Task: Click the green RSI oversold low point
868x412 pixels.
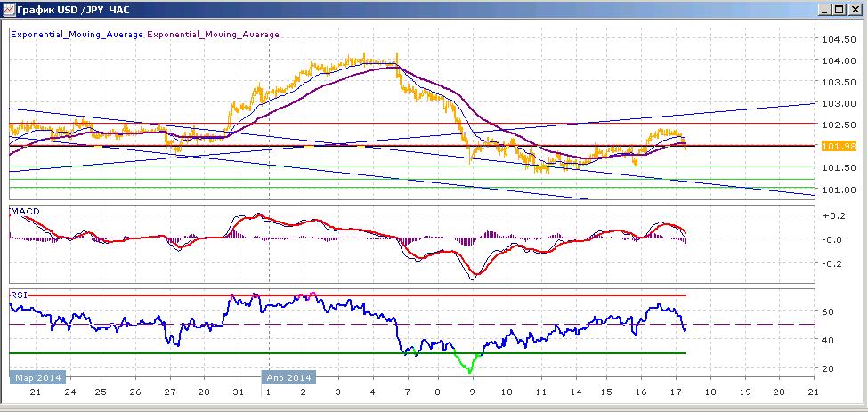Action: pos(470,372)
